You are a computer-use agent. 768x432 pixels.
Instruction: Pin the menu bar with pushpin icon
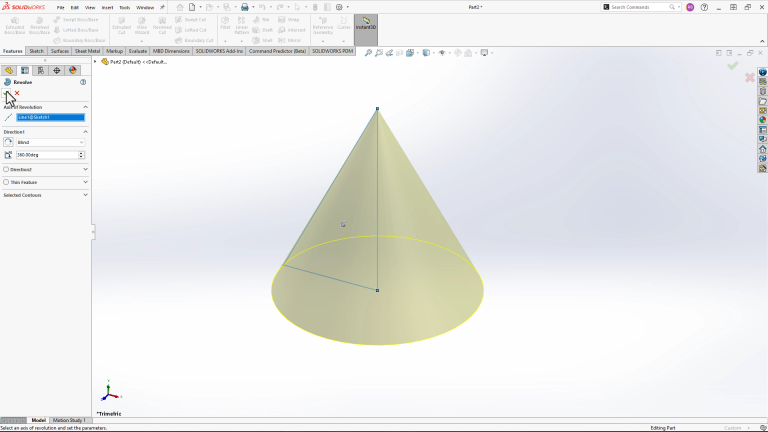click(162, 7)
